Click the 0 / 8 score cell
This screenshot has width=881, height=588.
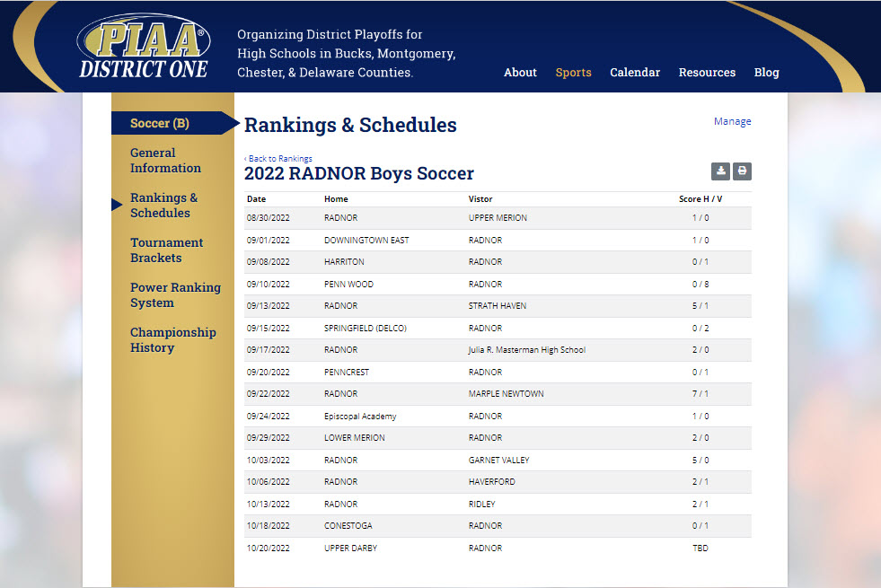[x=700, y=285]
